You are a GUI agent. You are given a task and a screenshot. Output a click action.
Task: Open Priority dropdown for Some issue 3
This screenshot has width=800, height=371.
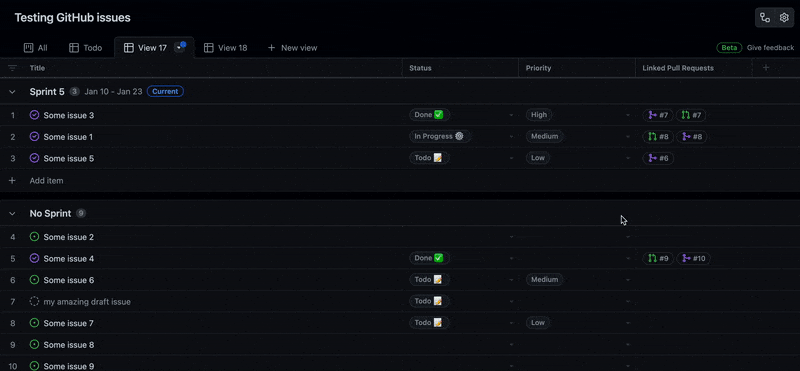point(628,116)
